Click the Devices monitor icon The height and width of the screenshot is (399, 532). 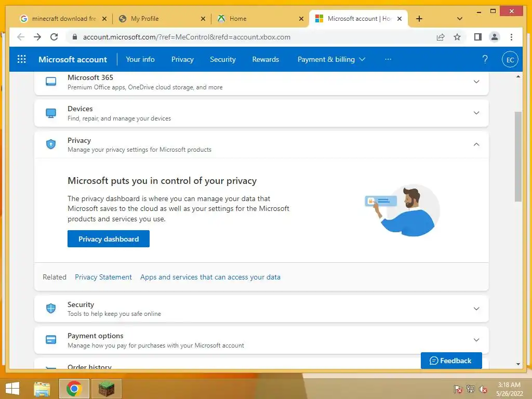(51, 113)
